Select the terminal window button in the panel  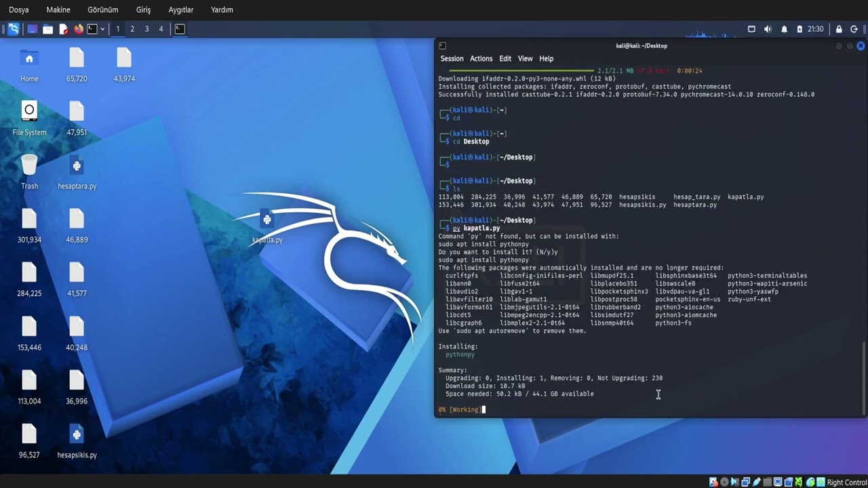click(x=180, y=29)
